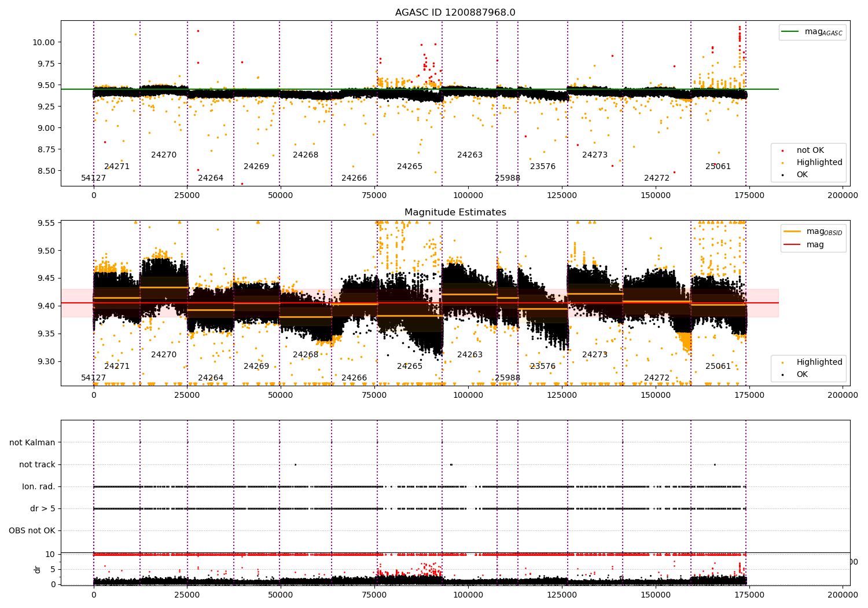Click OBSID label 24269 in top plot
868x608 pixels.
pyautogui.click(x=256, y=167)
